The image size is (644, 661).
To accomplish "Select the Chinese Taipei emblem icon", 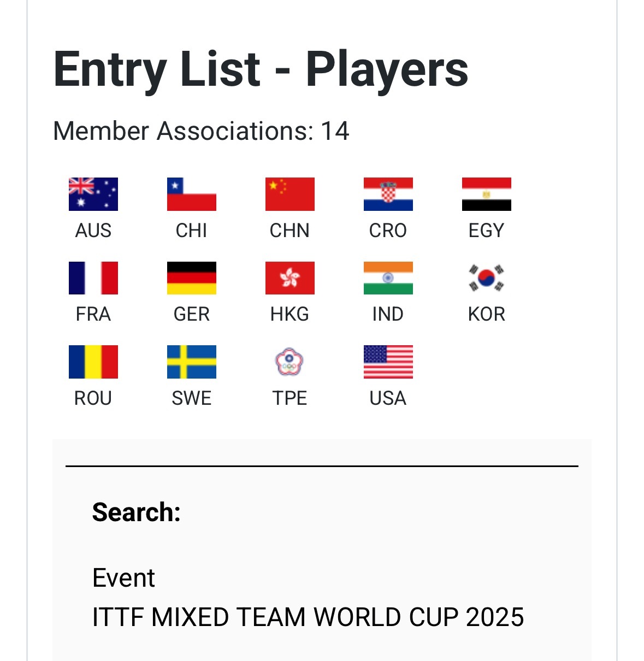I will point(290,362).
